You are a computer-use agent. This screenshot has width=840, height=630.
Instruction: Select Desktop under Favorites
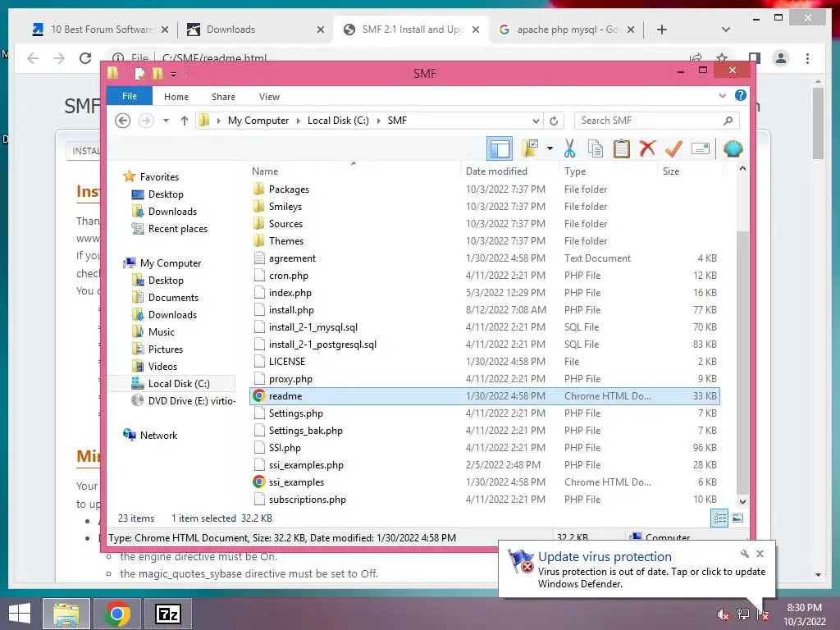click(x=166, y=194)
